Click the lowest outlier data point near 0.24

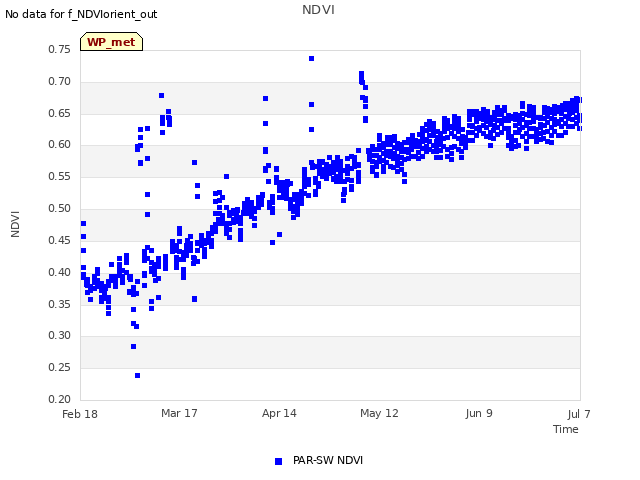138,376
